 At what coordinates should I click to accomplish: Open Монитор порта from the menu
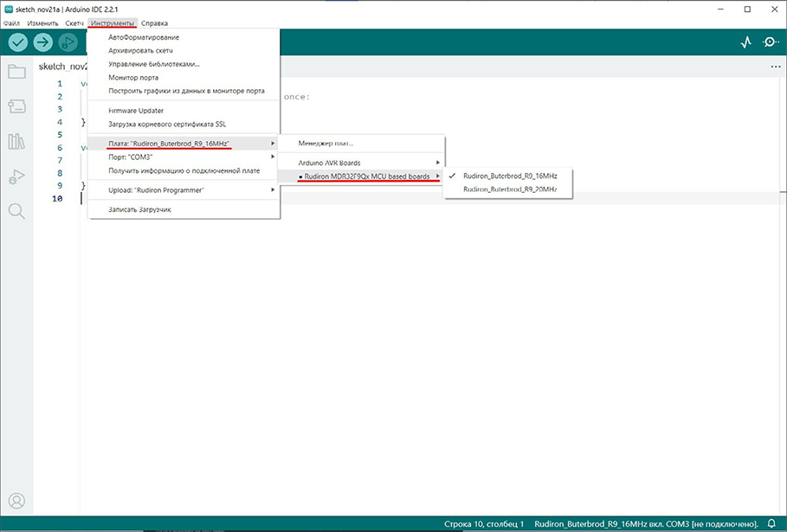[x=184, y=78]
